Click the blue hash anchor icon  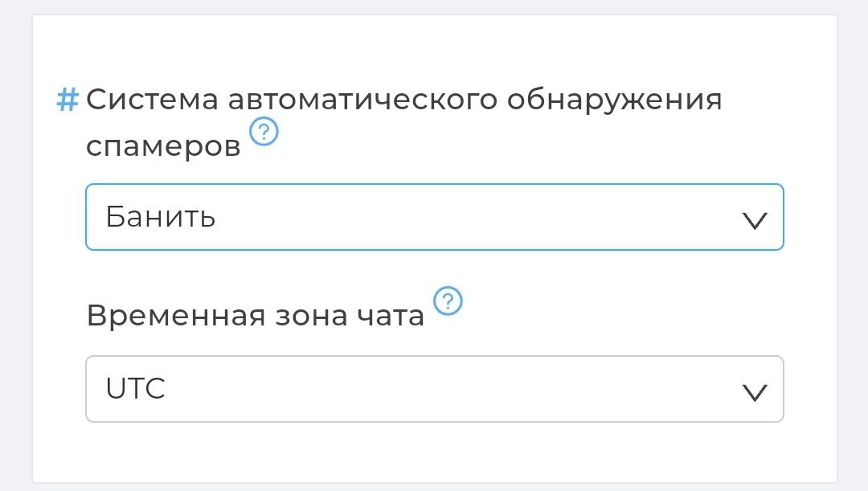coord(68,100)
